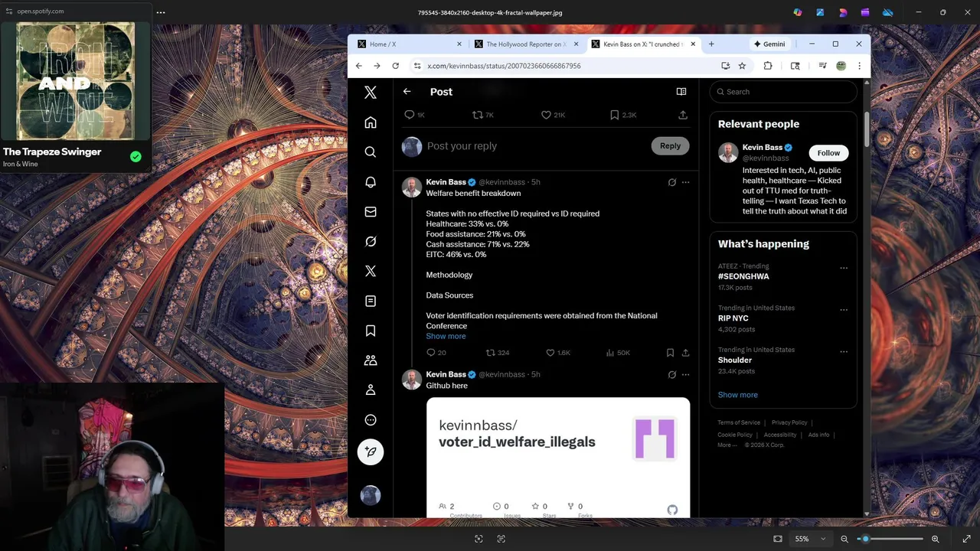
Task: Open Premium X icon in sidebar
Action: 371,271
